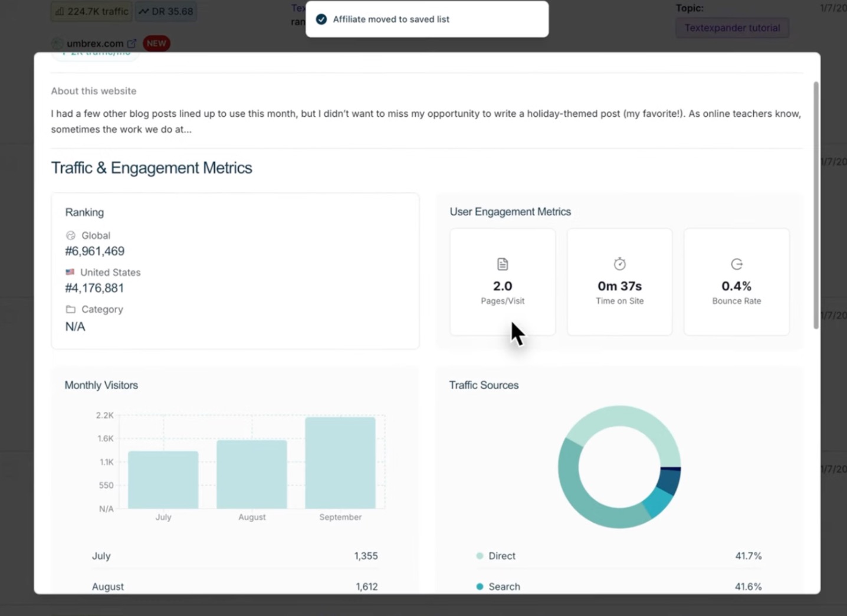847x616 pixels.
Task: Click the Bounce Rate icon
Action: pos(736,264)
